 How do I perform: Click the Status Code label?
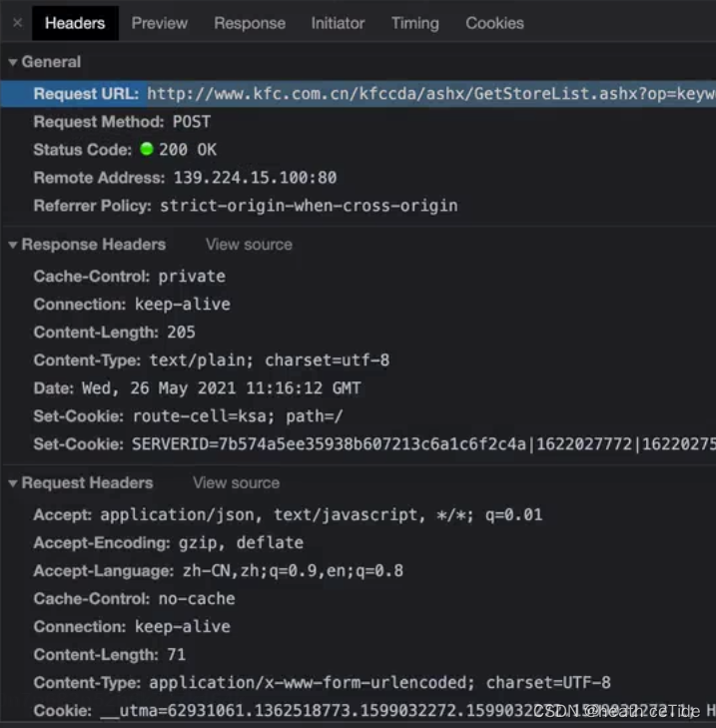pos(83,150)
